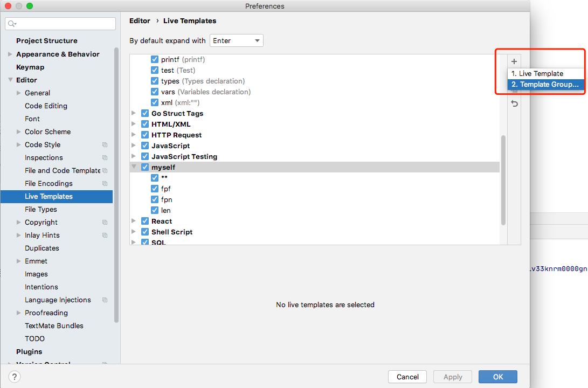The width and height of the screenshot is (588, 388).
Task: Choose Live Template menu entry
Action: [545, 73]
